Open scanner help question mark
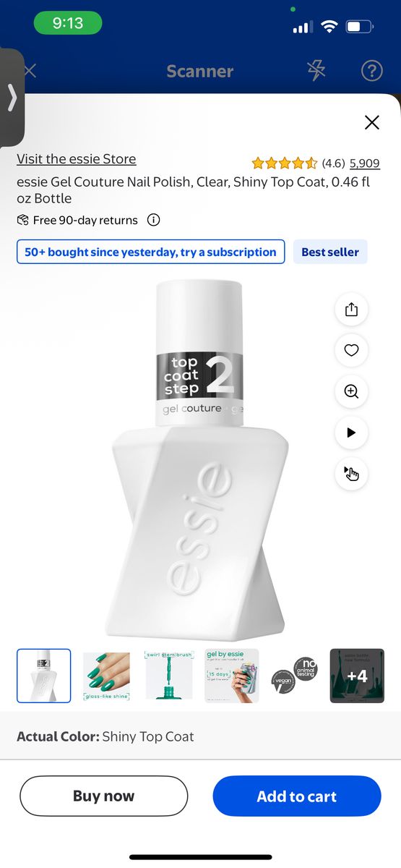The width and height of the screenshot is (401, 868). click(371, 70)
